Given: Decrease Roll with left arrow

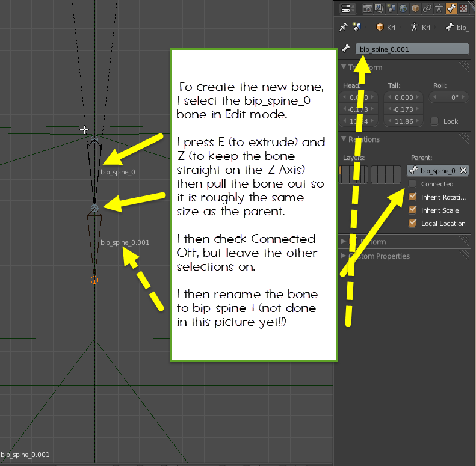Looking at the screenshot, I should coord(434,97).
